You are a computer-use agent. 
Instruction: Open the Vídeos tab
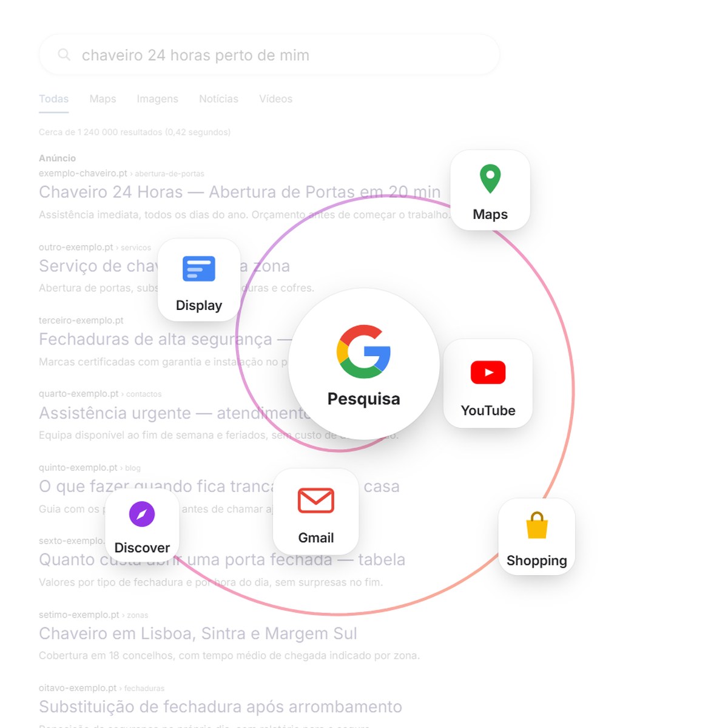pos(276,99)
